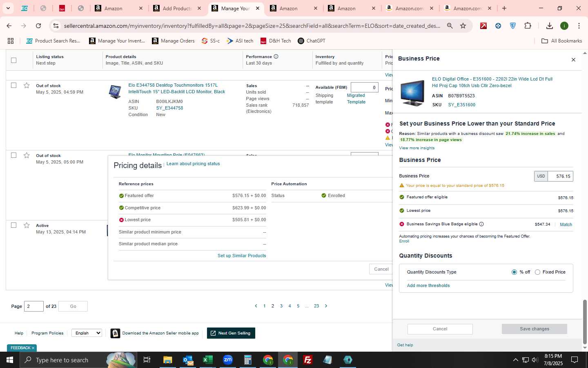Click Next Gen Selling button
The width and height of the screenshot is (588, 368).
231,333
